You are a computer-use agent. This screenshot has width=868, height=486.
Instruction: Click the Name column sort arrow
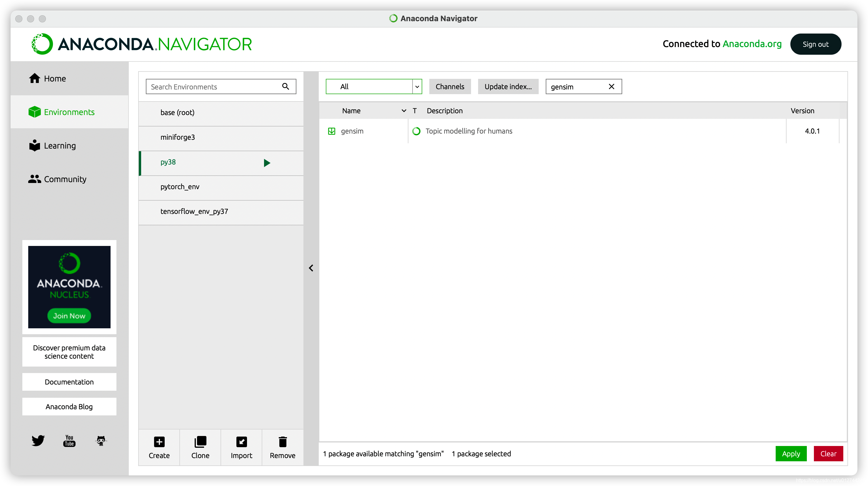(404, 111)
